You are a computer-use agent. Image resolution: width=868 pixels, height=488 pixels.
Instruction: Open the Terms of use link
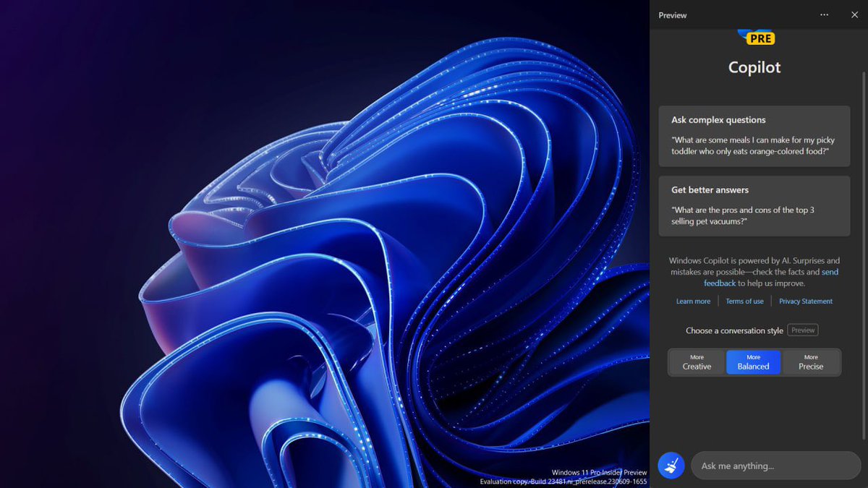[x=744, y=301]
